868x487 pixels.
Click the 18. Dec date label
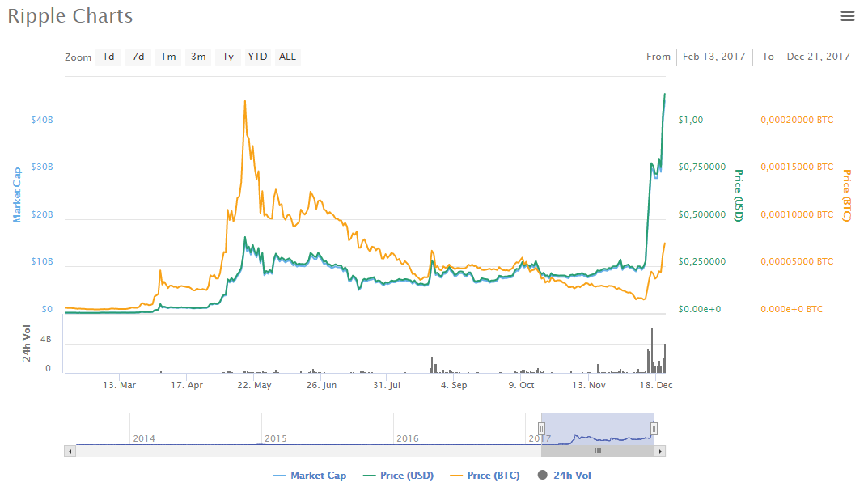(x=656, y=385)
